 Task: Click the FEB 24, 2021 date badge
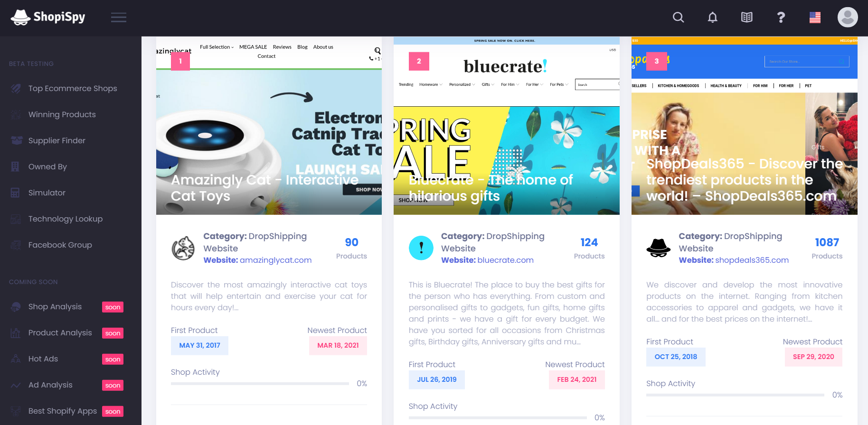pyautogui.click(x=577, y=380)
